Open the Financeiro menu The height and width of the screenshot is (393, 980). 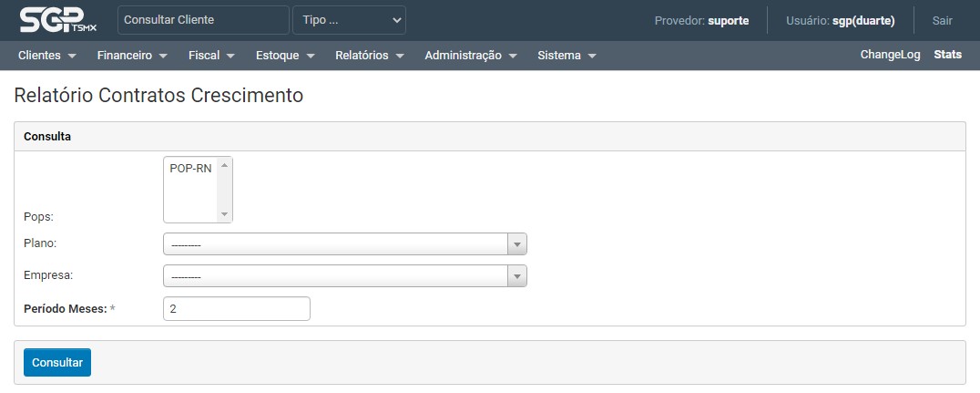coord(132,56)
